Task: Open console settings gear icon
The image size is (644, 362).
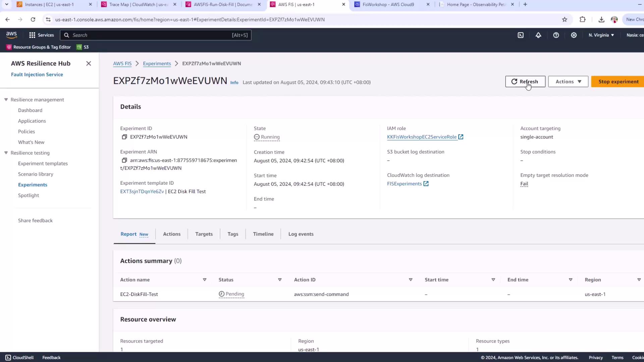Action: click(574, 35)
